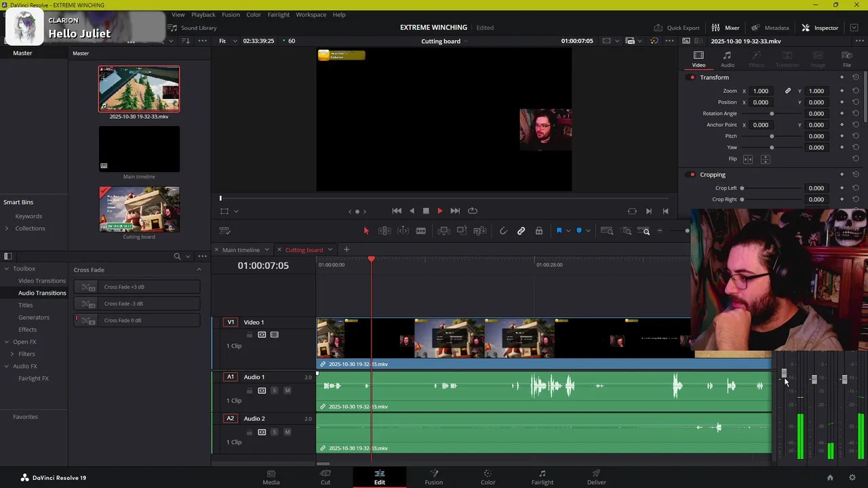Image resolution: width=868 pixels, height=488 pixels.
Task: Add a marker to the timeline
Action: (x=579, y=231)
